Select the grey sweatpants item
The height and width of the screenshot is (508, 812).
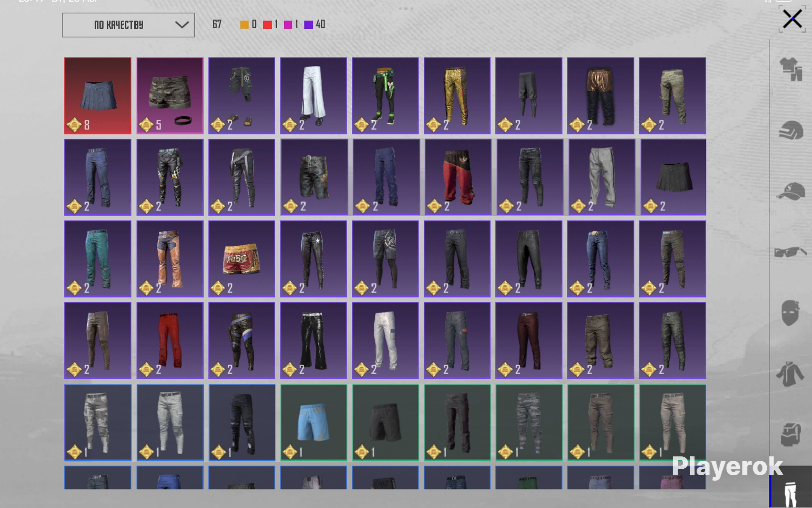click(x=601, y=177)
